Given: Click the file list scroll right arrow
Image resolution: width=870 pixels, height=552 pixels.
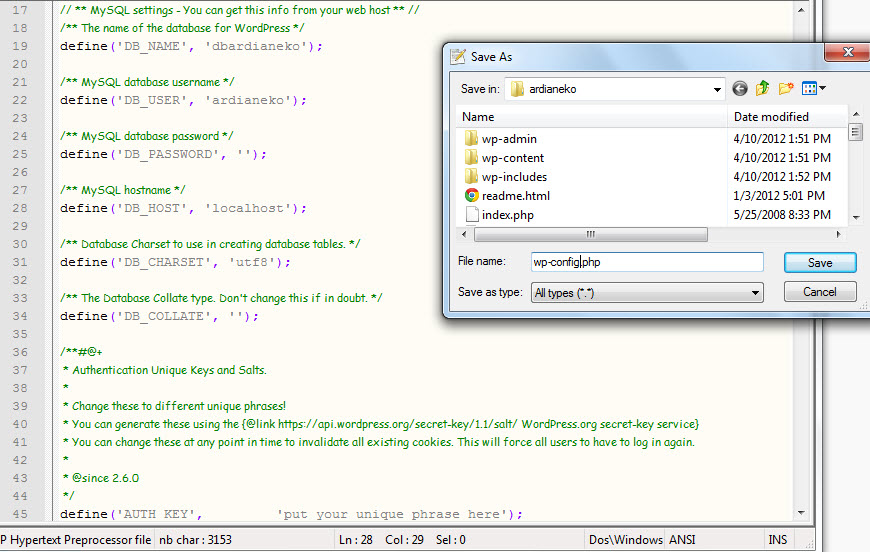Looking at the screenshot, I should tap(838, 235).
